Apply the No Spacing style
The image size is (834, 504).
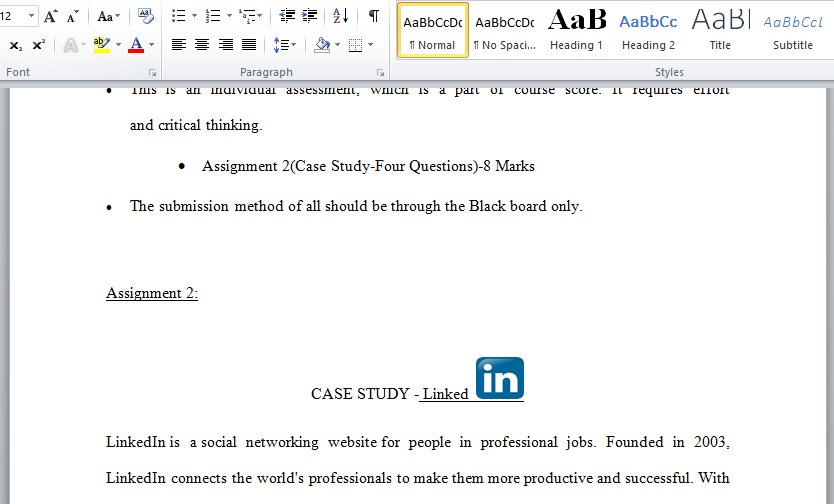point(505,30)
